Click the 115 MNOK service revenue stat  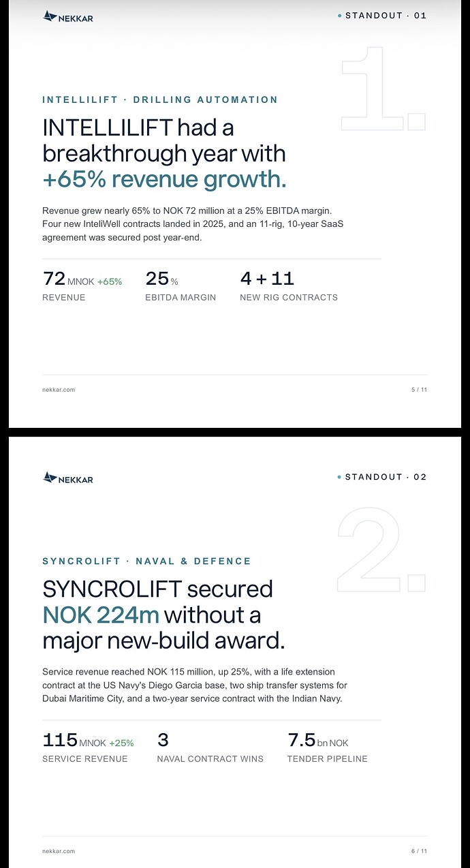pyautogui.click(x=88, y=740)
